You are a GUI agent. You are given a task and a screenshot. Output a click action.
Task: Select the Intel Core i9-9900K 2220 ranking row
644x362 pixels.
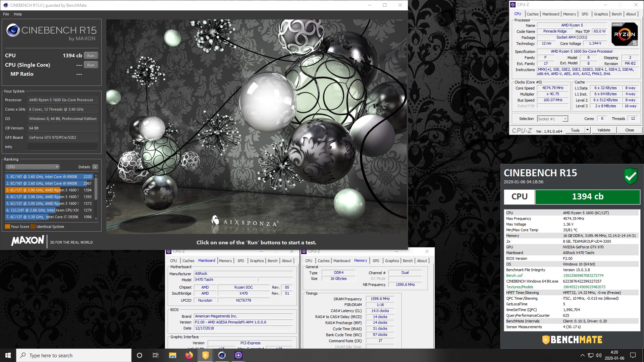point(49,177)
